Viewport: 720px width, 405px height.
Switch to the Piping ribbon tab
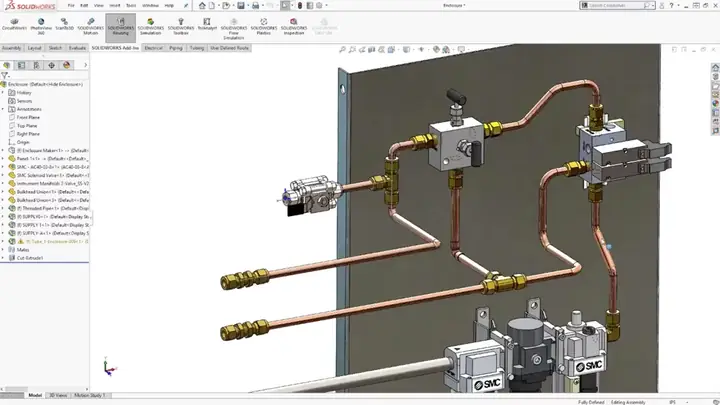pos(176,48)
